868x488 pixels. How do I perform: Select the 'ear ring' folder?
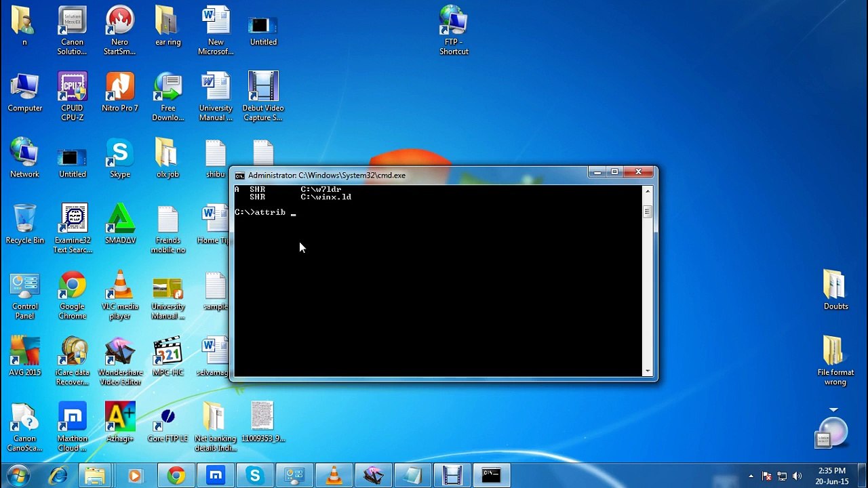point(167,26)
